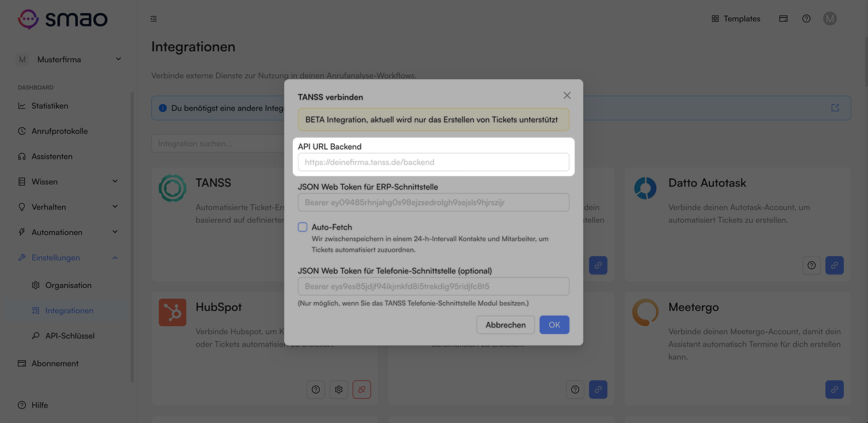868x423 pixels.
Task: Close the TANSS verbinden dialog
Action: tap(567, 96)
